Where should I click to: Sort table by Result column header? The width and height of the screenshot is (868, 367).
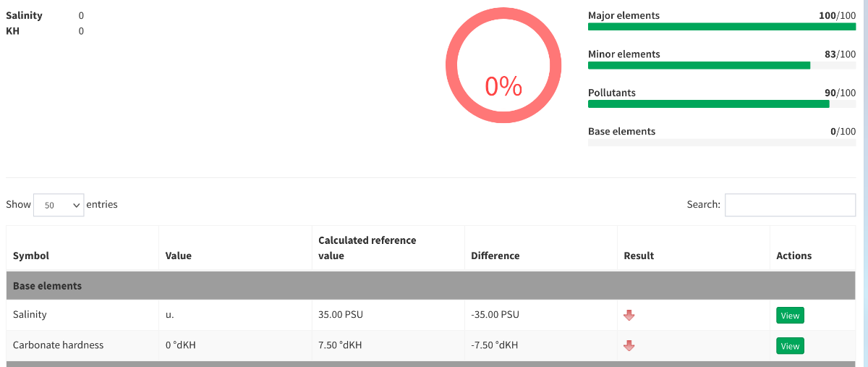(x=639, y=256)
